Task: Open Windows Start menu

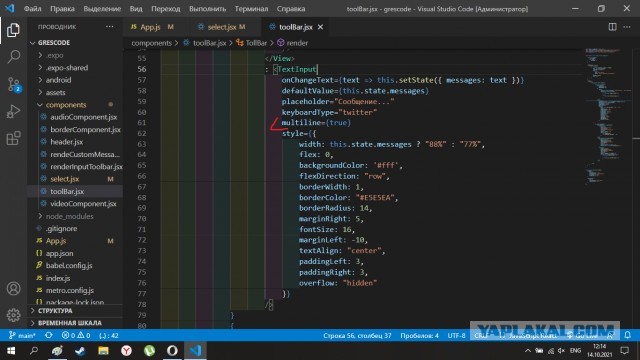Action: (11, 351)
